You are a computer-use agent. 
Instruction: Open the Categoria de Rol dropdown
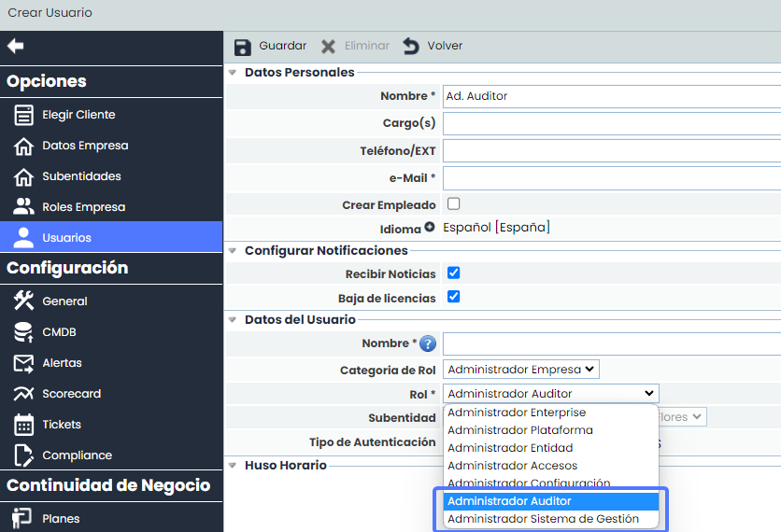pos(520,370)
